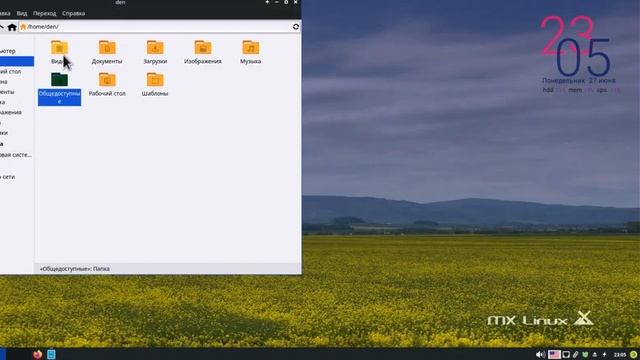The width and height of the screenshot is (640, 360).
Task: Reload the folder with the refresh icon
Action: [x=296, y=27]
